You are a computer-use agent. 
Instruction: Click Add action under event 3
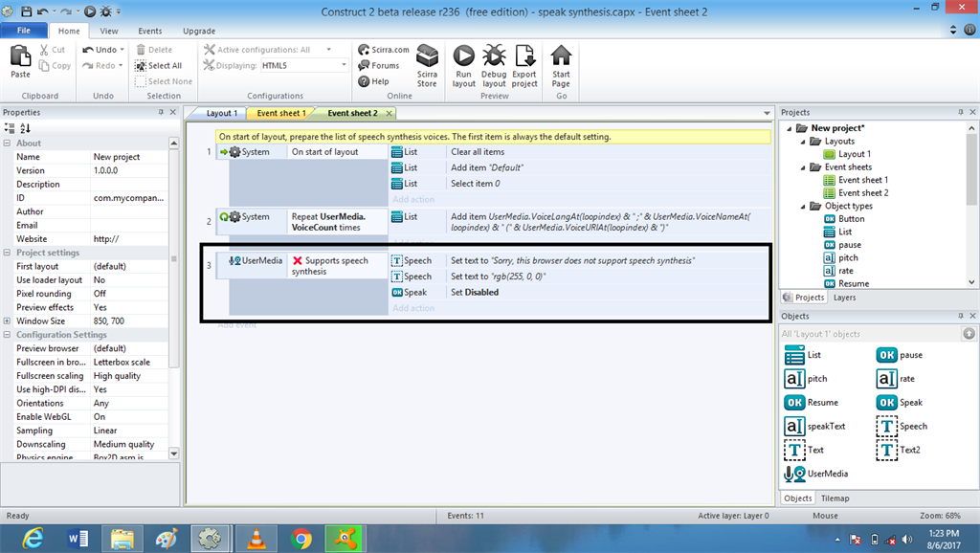[413, 308]
